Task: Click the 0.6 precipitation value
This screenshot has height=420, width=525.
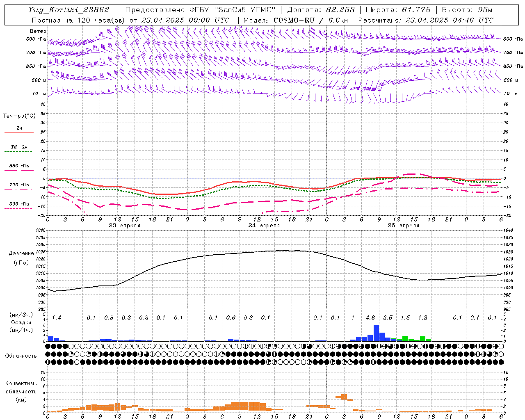Action: pyautogui.click(x=231, y=318)
